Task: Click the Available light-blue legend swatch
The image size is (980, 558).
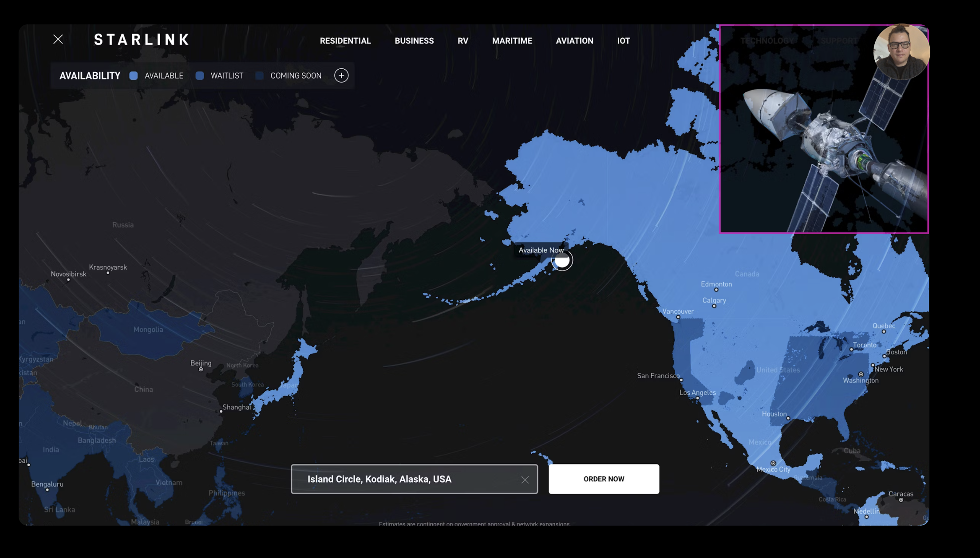Action: point(134,76)
